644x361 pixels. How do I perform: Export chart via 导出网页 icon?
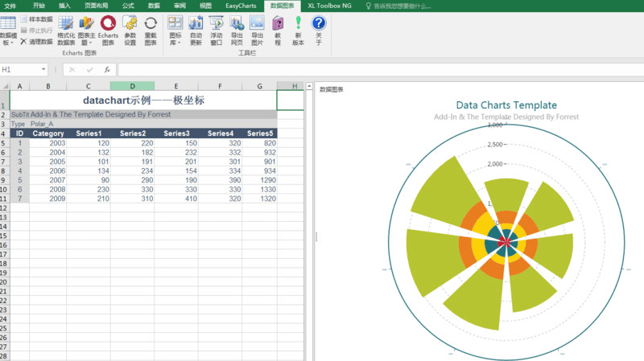click(x=237, y=31)
